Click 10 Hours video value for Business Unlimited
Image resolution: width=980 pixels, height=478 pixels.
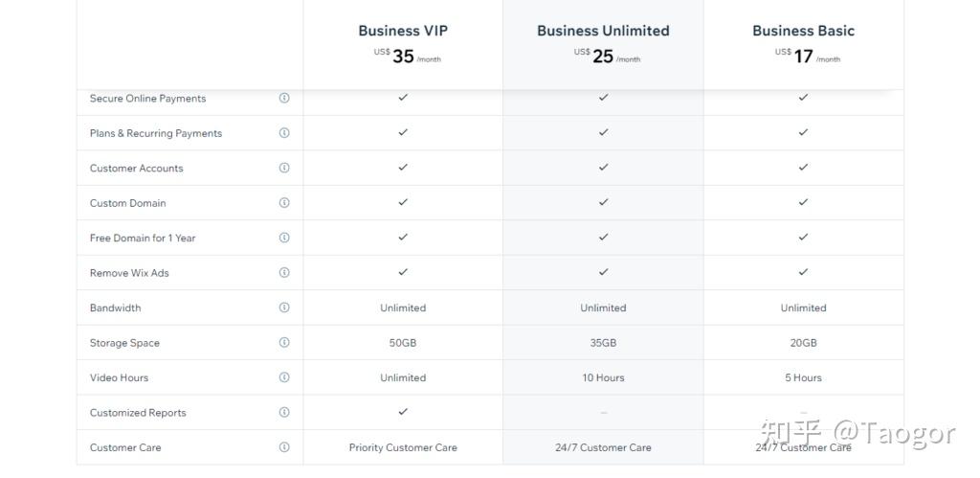tap(603, 377)
